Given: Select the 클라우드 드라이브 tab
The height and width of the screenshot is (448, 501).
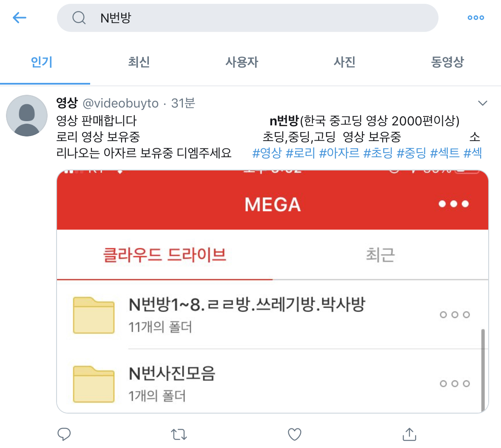Looking at the screenshot, I should point(165,255).
